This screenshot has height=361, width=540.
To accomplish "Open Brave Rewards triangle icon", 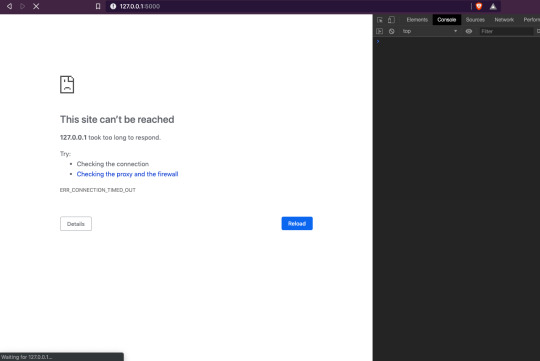I will [x=493, y=6].
